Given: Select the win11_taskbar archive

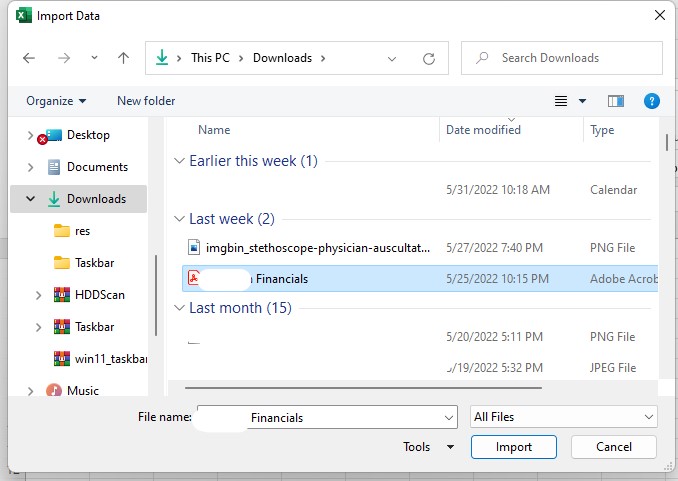Looking at the screenshot, I should [x=100, y=359].
